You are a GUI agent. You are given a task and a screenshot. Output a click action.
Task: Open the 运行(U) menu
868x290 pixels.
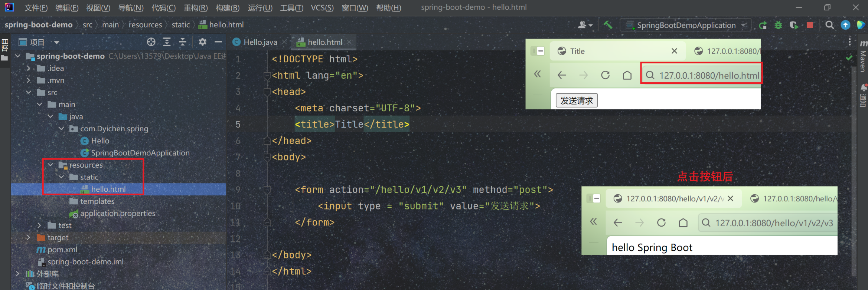260,8
